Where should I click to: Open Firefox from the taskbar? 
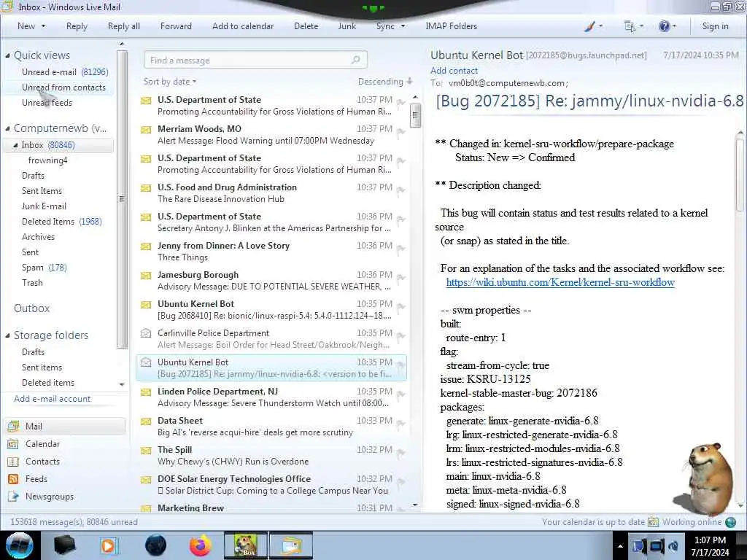pos(201,545)
